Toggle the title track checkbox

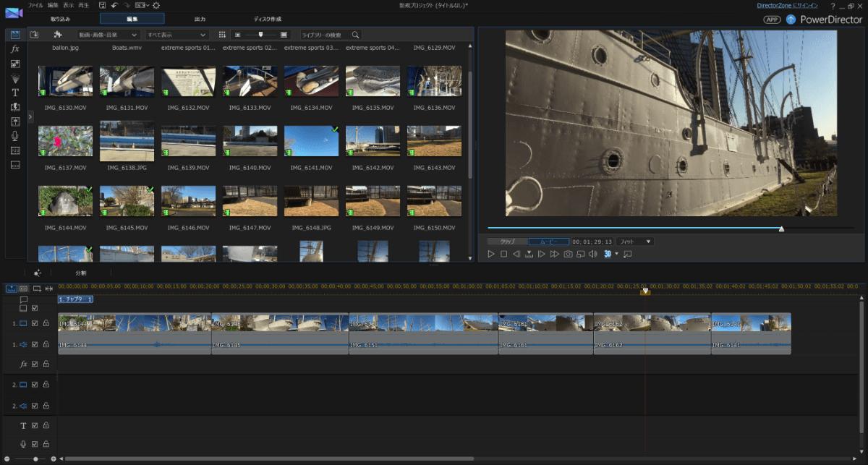pyautogui.click(x=35, y=425)
